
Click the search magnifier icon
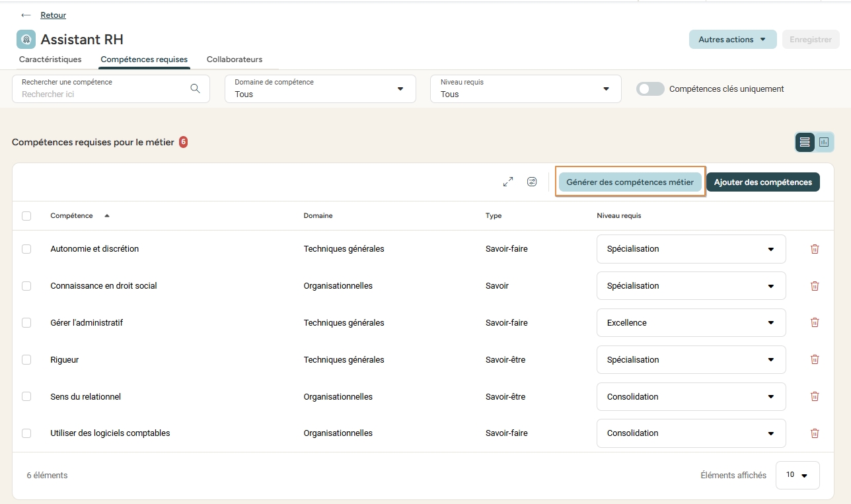195,89
